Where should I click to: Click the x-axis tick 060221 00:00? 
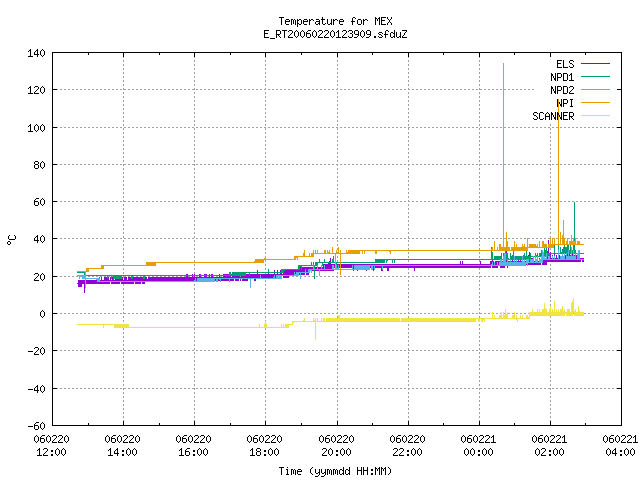pos(478,446)
